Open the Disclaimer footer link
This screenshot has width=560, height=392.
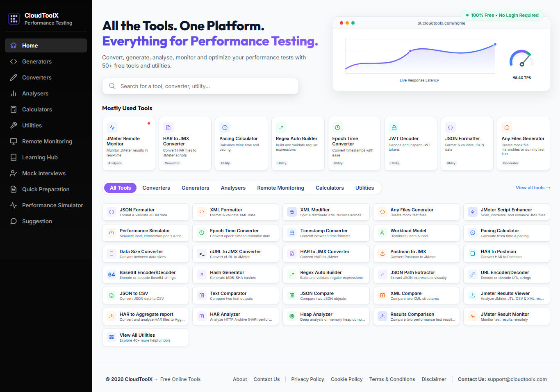pos(434,379)
